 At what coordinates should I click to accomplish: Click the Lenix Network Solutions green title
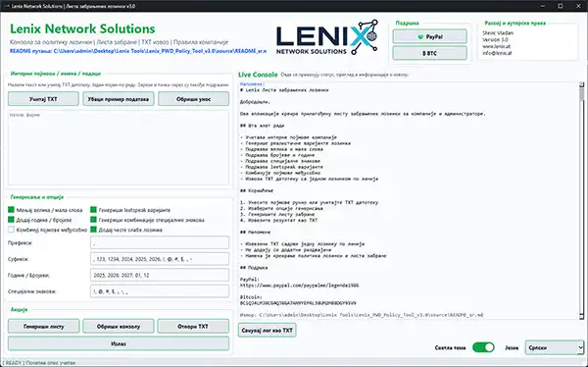pos(82,28)
